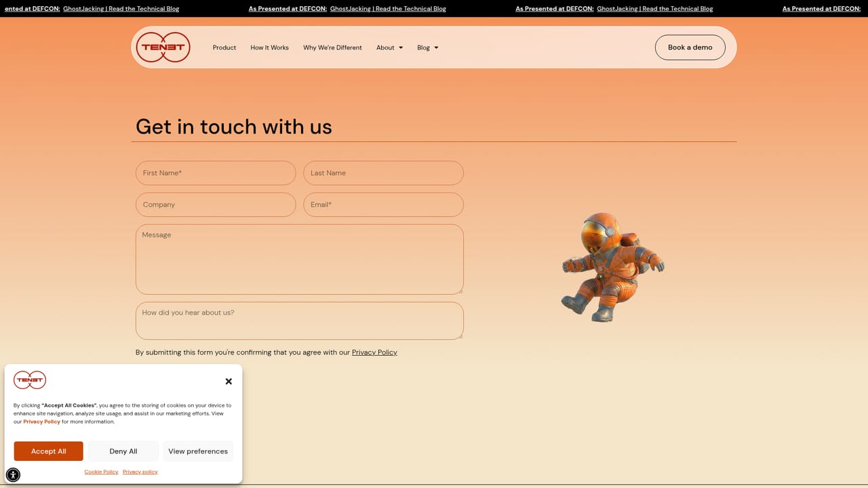Expand the Blog dropdown menu
This screenshot has width=868, height=488.
click(428, 47)
